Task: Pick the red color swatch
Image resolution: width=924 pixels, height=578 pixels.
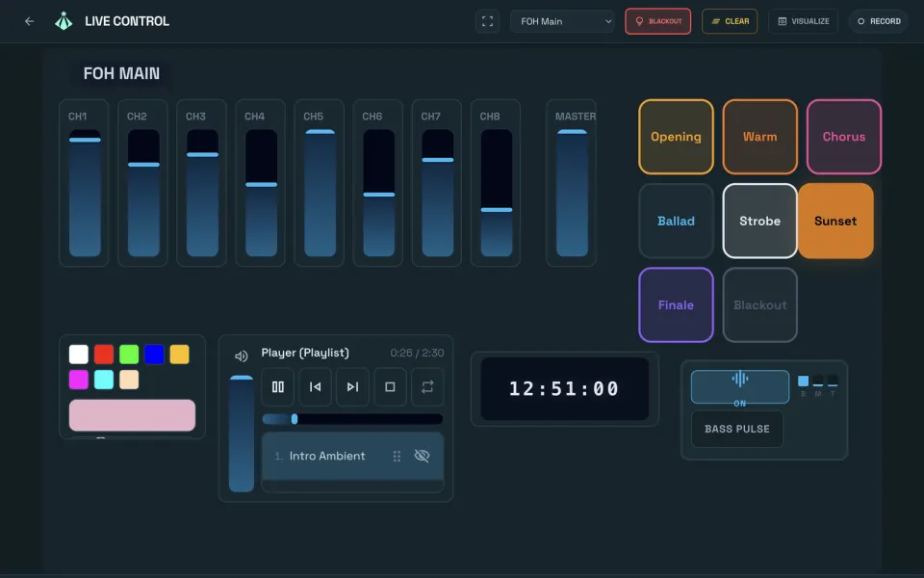Action: pos(104,355)
